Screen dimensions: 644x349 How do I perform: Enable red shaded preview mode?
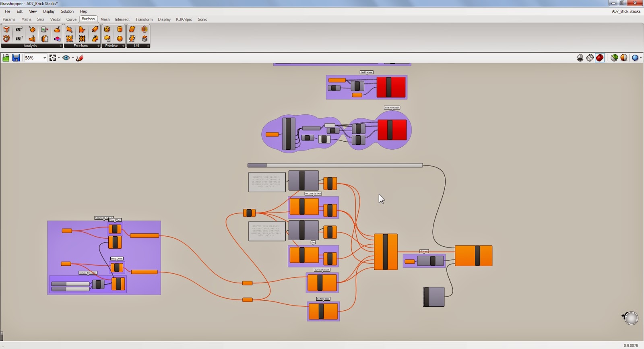(x=600, y=58)
